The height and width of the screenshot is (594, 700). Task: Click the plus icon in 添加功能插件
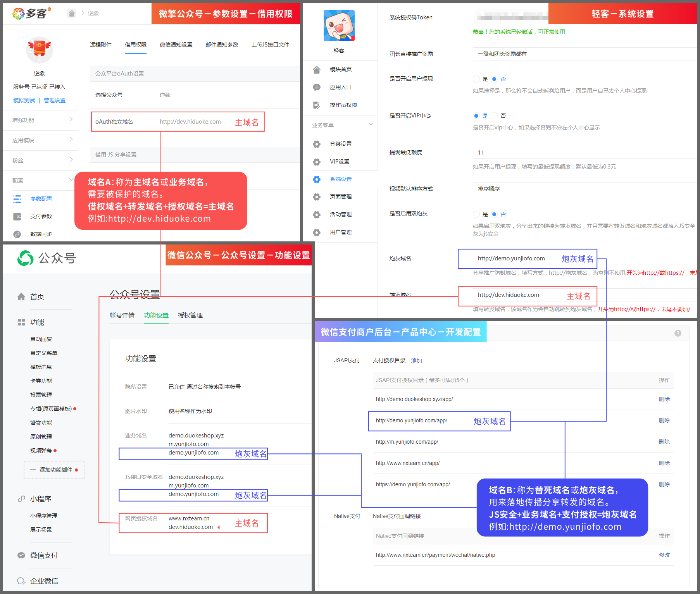[x=33, y=470]
